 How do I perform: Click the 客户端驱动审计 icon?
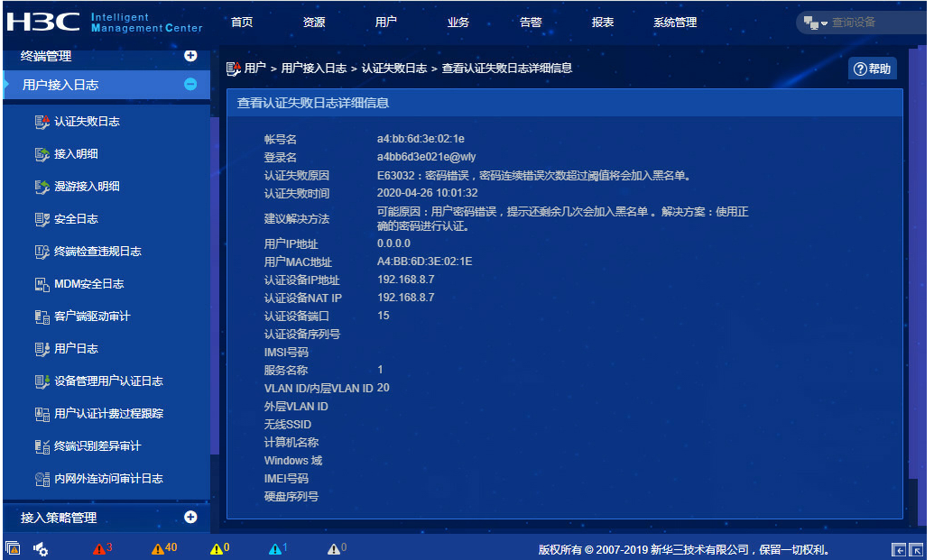[42, 317]
